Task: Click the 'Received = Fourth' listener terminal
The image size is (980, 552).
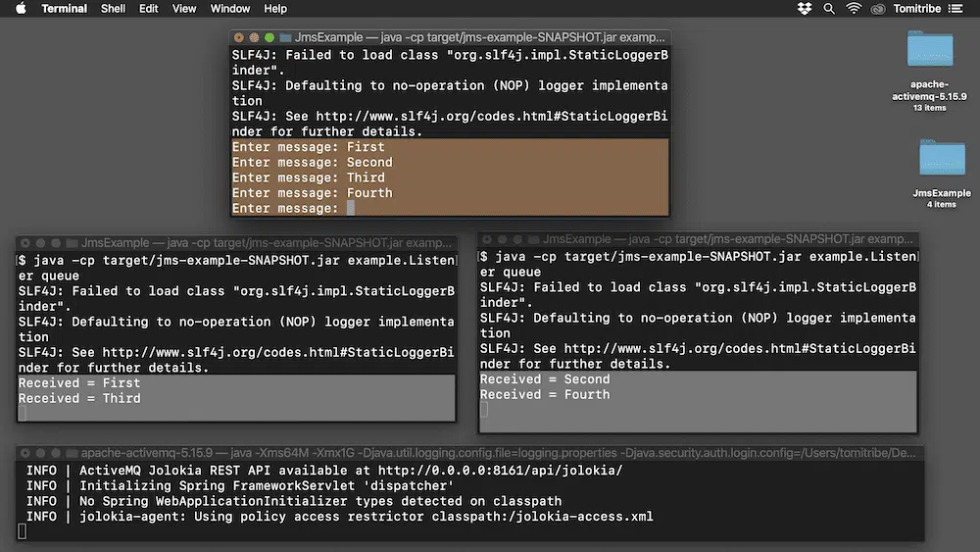Action: coord(697,394)
